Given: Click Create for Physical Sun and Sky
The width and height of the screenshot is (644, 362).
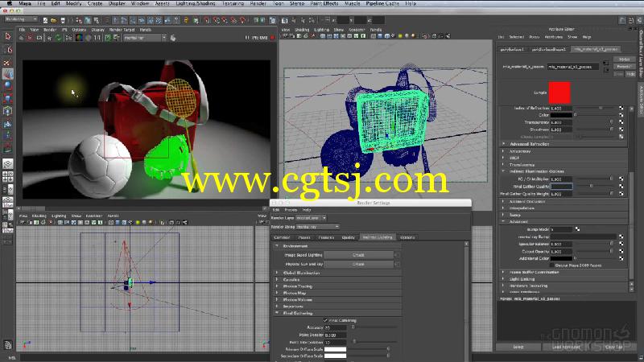Looking at the screenshot, I should pyautogui.click(x=358, y=264).
